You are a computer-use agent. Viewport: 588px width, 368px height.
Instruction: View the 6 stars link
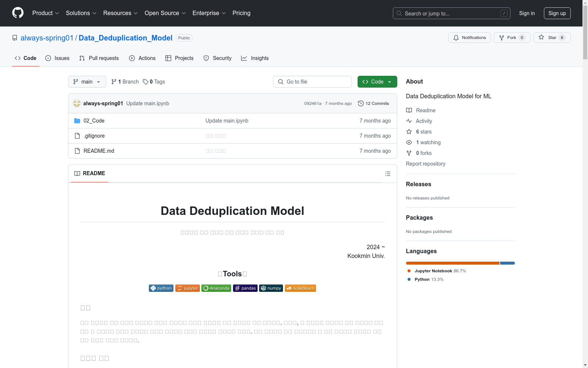(419, 132)
